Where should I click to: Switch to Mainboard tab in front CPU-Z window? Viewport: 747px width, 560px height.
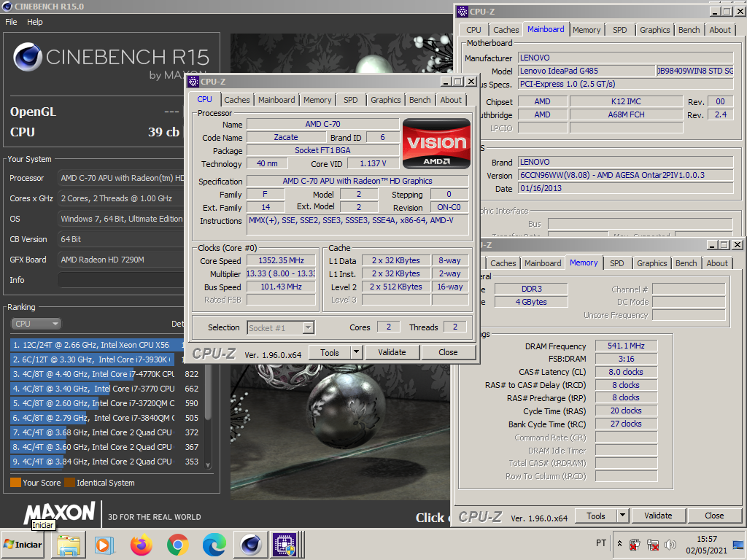276,100
